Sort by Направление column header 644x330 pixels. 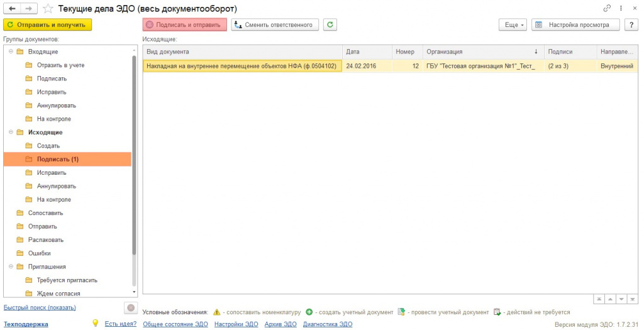point(618,52)
